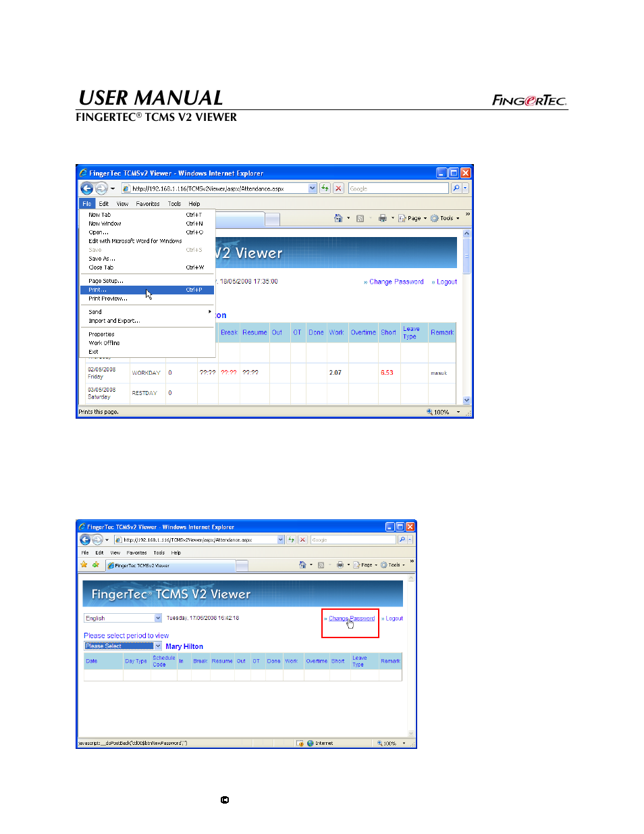Click Refresh icon in Mary Hilton window
This screenshot has height=834, width=644.
coord(292,540)
